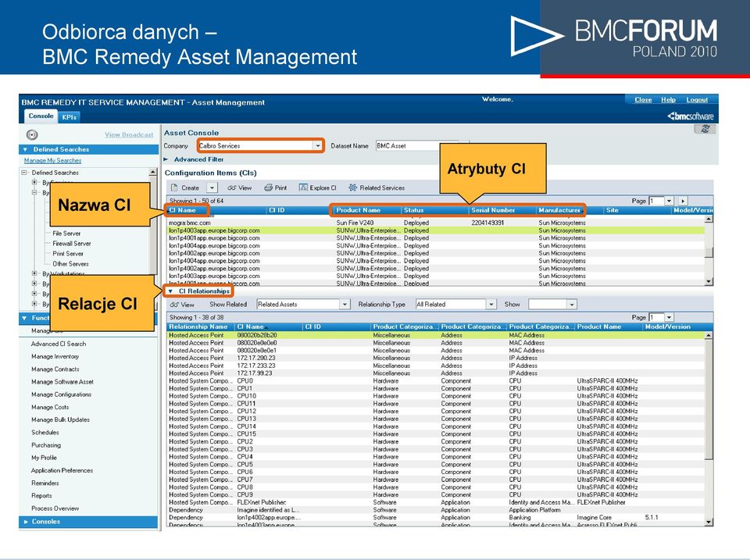Select the CPU0 relationship row
This screenshot has width=750, height=560.
coord(435,381)
